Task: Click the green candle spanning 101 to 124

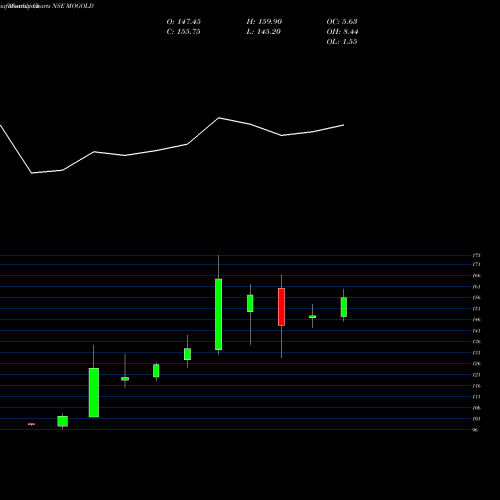Action: coord(94,393)
